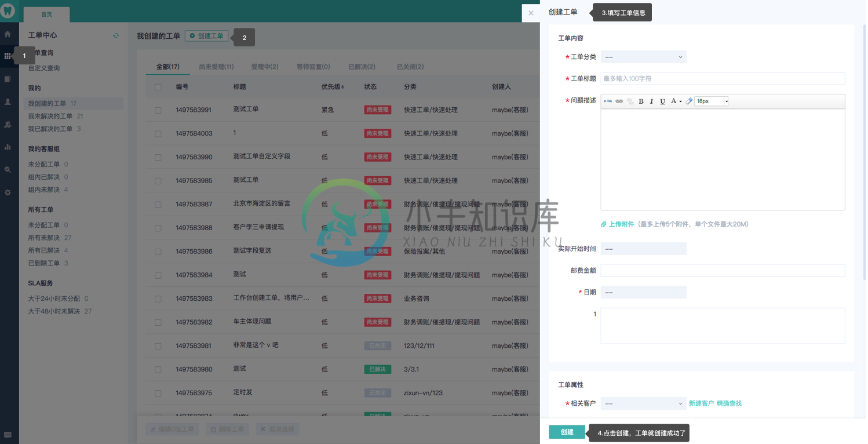Insert a link with the chain icon
The height and width of the screenshot is (444, 868).
coord(619,101)
